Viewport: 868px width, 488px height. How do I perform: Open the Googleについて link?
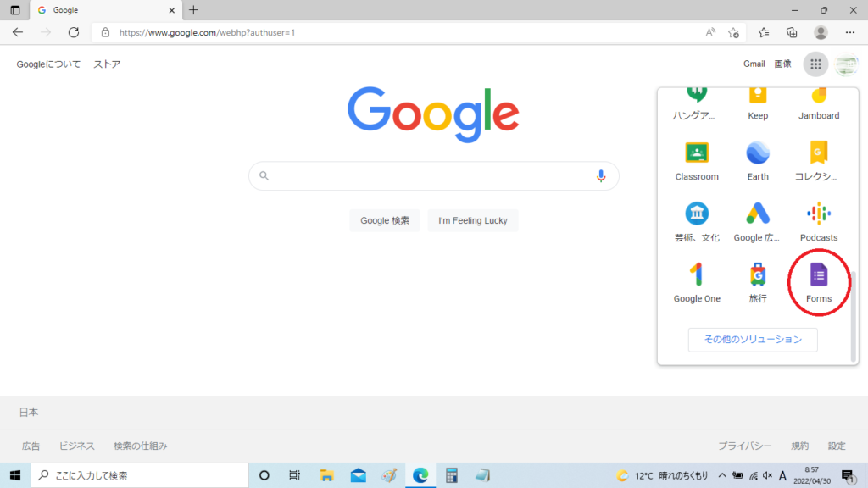click(48, 64)
